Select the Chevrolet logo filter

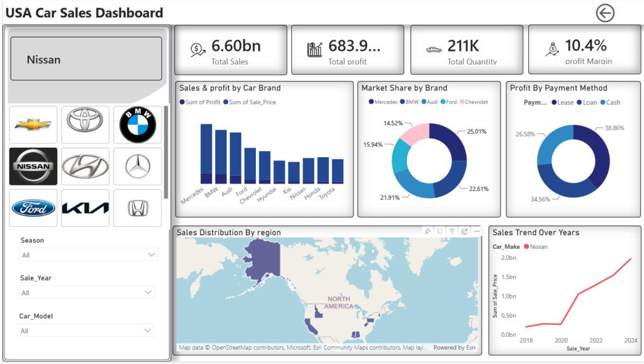click(33, 124)
